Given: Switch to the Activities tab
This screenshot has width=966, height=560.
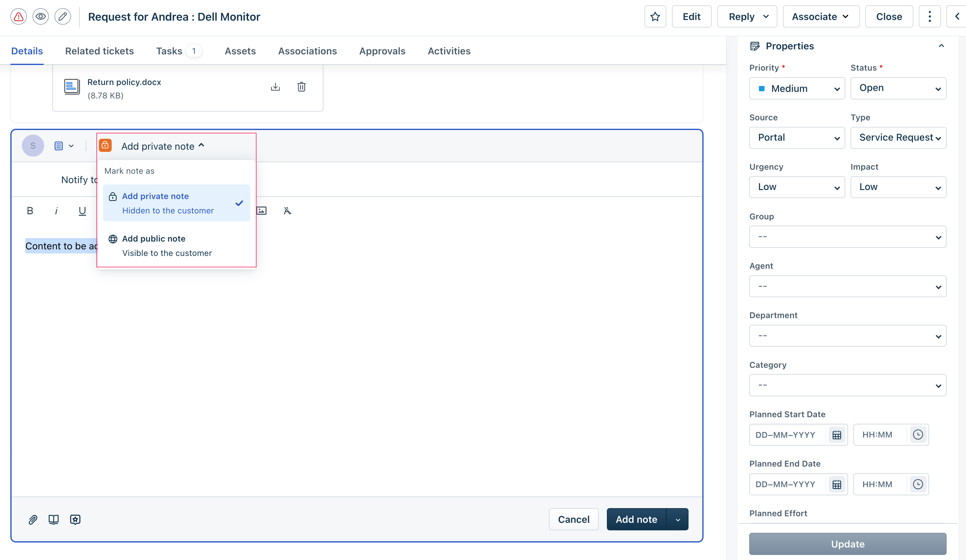Looking at the screenshot, I should 448,51.
